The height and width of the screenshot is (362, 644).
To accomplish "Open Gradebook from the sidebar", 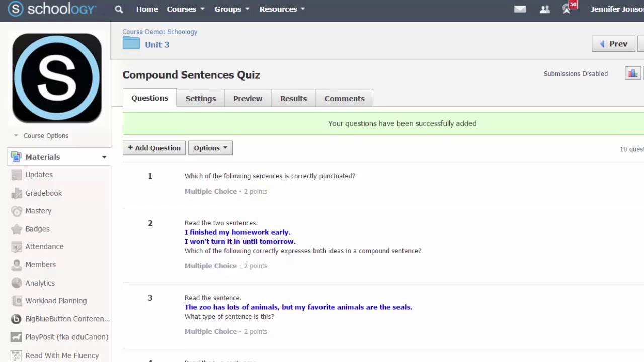I will click(44, 193).
